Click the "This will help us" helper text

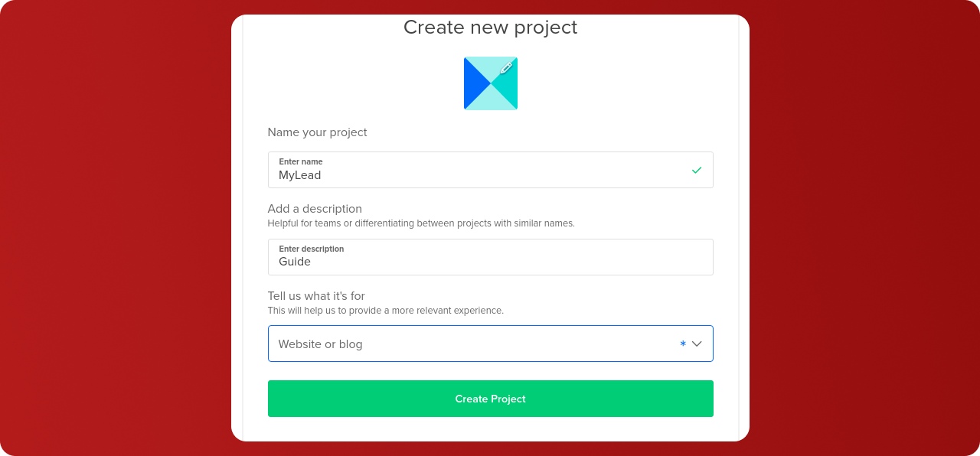tap(385, 311)
